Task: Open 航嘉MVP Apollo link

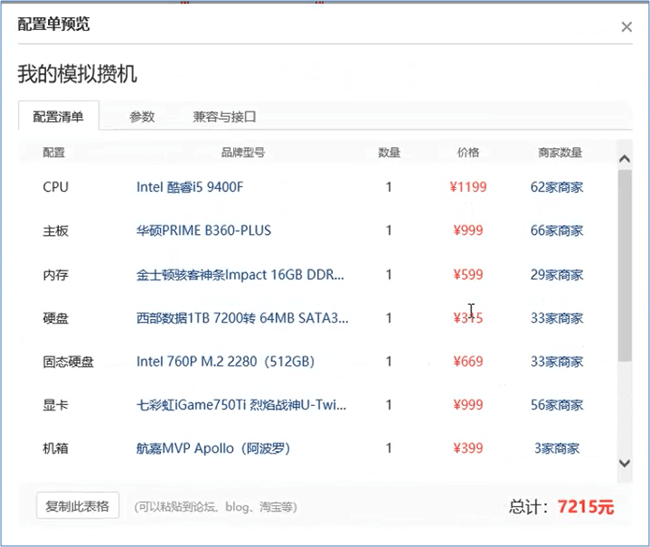Action: point(213,448)
